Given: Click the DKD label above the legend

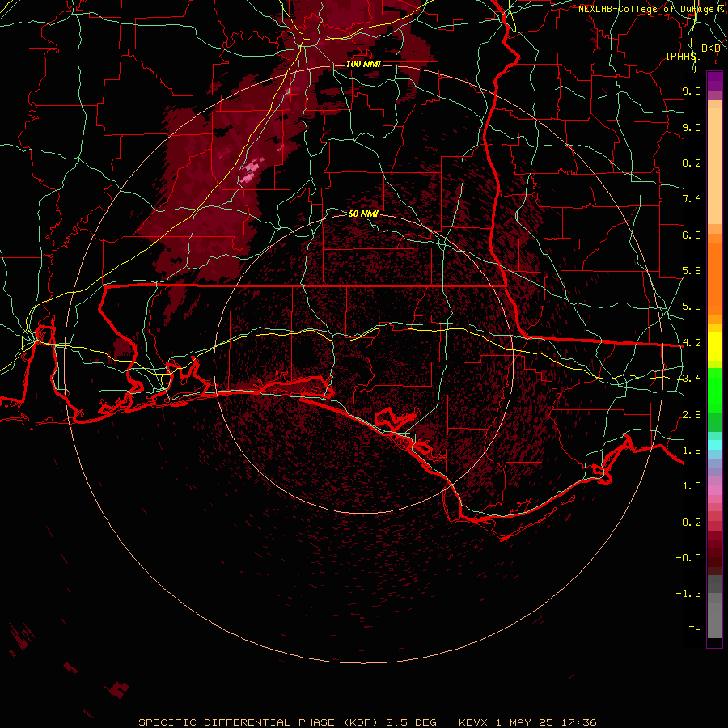Looking at the screenshot, I should click(x=710, y=48).
